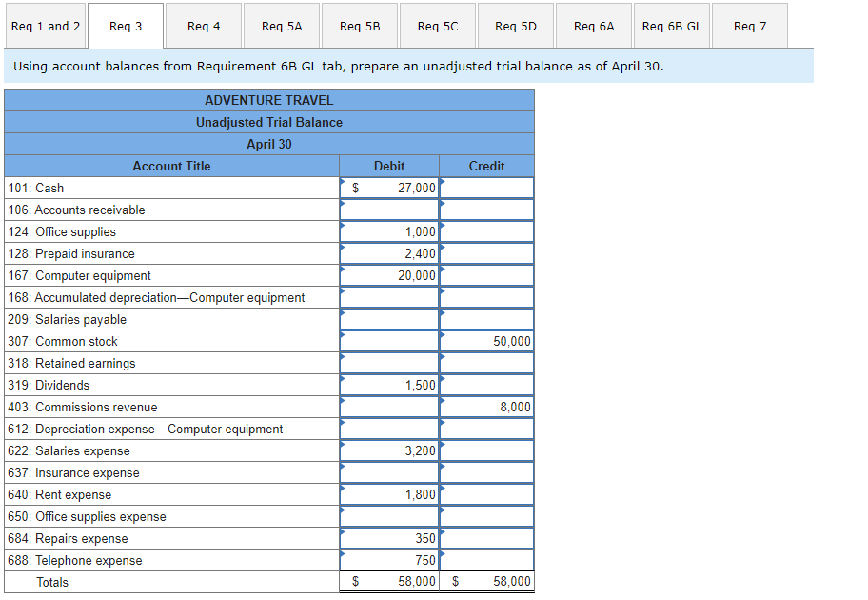This screenshot has height=600, width=868.
Task: Click Accumulated depreciation debit cell
Action: (x=389, y=297)
